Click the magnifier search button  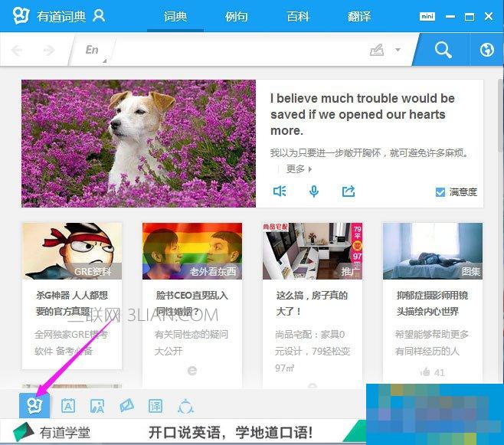click(443, 50)
